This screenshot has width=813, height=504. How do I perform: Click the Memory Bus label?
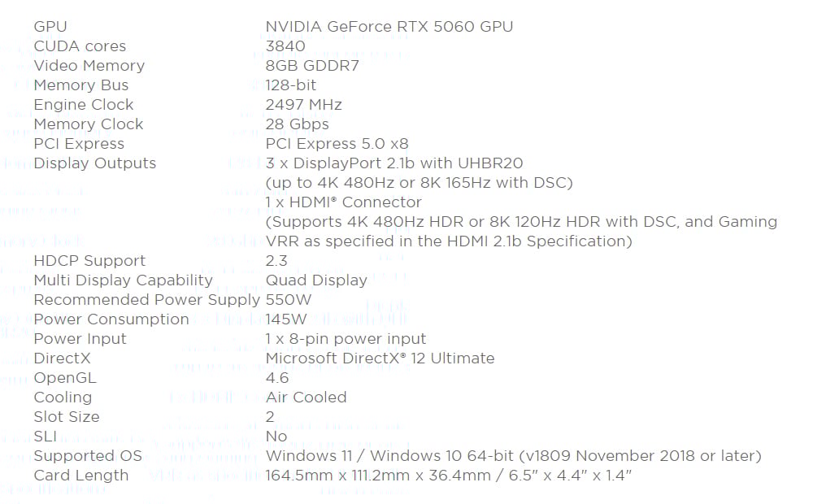(x=80, y=85)
